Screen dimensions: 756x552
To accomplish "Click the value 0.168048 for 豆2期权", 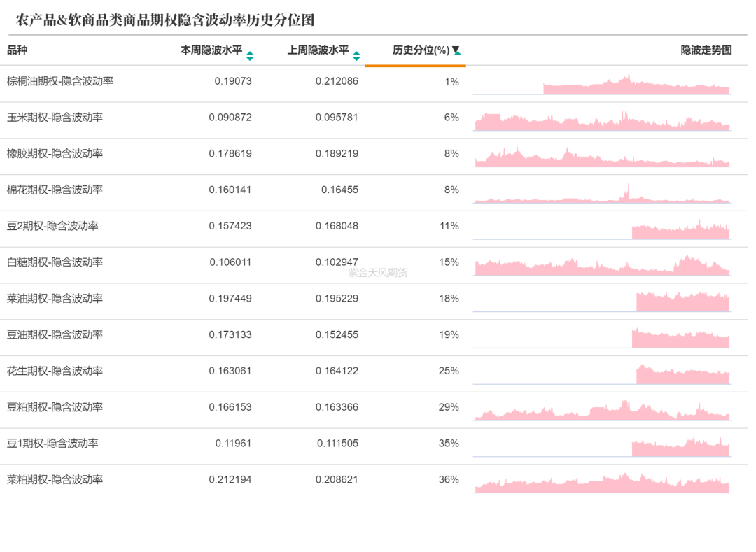I will pos(337,226).
